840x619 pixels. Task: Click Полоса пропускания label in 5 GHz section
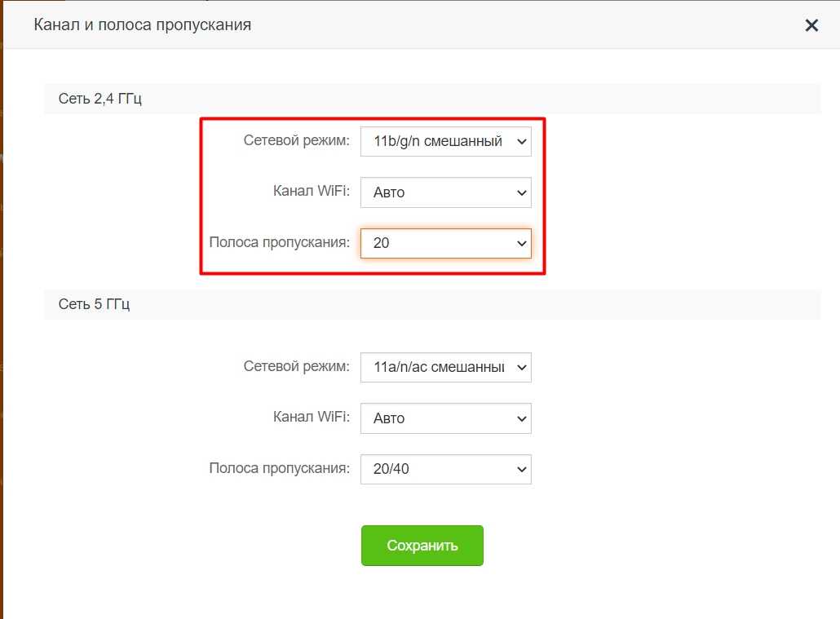(279, 468)
